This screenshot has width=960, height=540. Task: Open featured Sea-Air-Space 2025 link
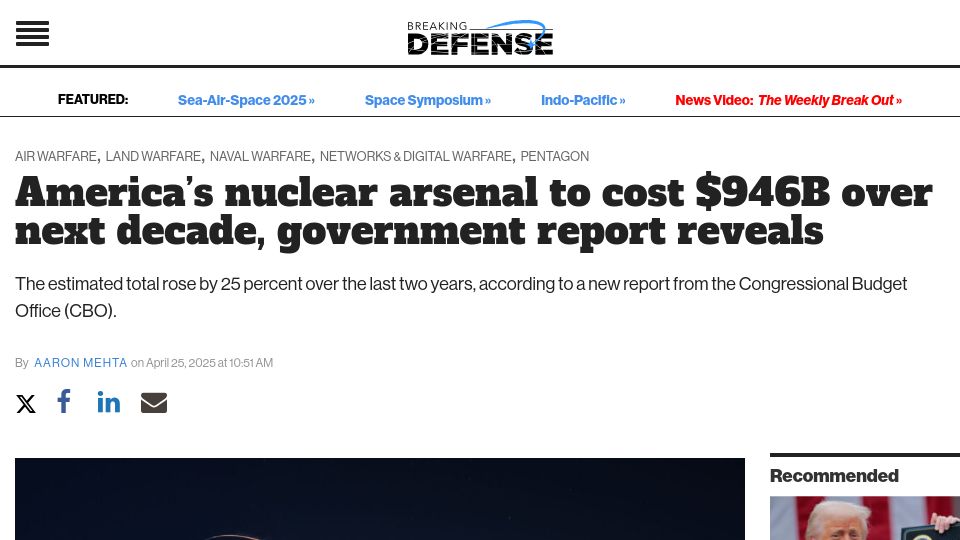click(246, 100)
